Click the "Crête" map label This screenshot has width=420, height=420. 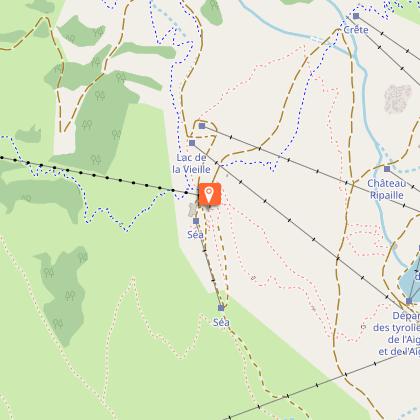point(356,30)
